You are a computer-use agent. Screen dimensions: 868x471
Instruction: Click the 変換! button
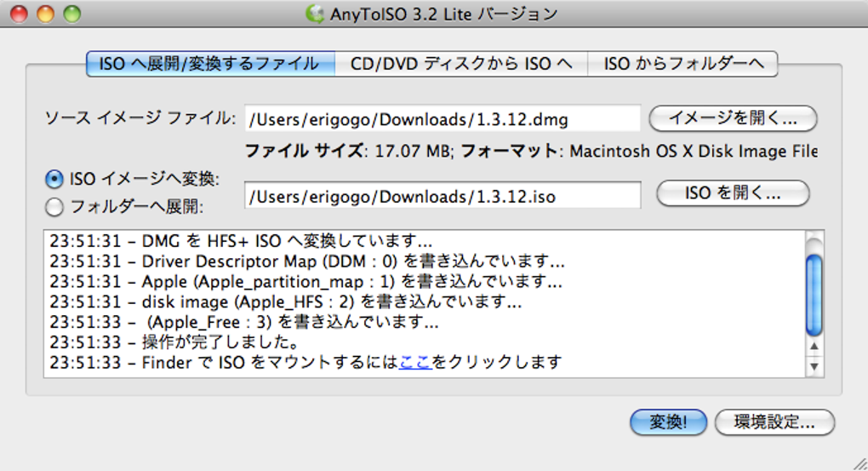668,422
